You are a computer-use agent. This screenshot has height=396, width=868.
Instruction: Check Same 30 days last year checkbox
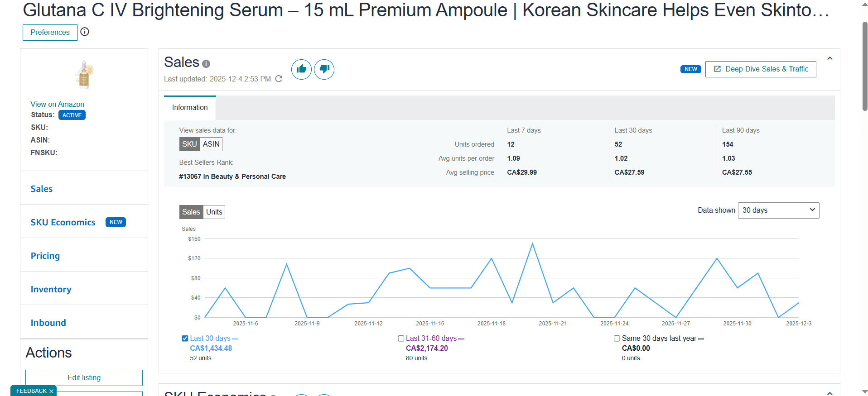pos(617,339)
